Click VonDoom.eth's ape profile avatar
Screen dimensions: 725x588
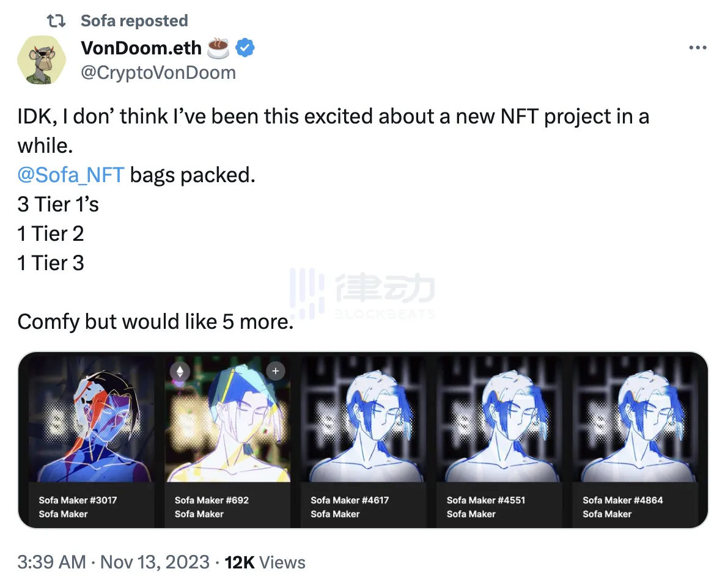pyautogui.click(x=42, y=60)
